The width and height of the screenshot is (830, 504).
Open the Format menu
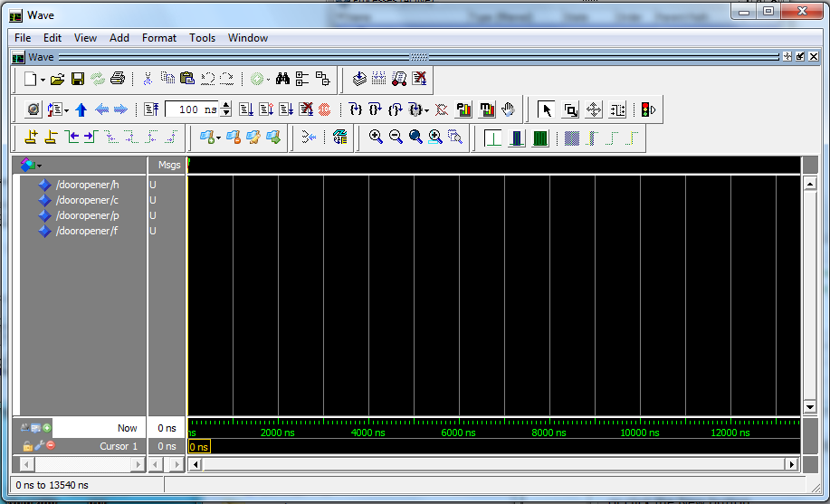(158, 38)
